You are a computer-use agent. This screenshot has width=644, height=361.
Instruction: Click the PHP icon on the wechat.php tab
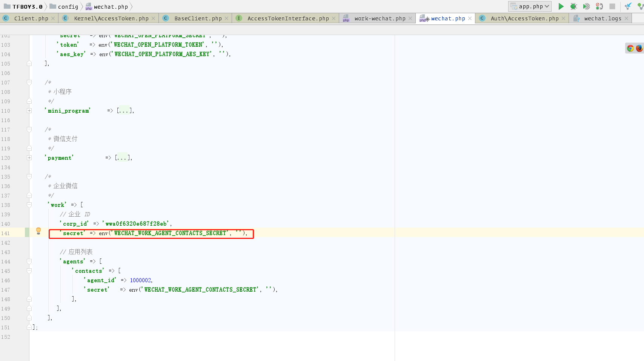[x=423, y=18]
